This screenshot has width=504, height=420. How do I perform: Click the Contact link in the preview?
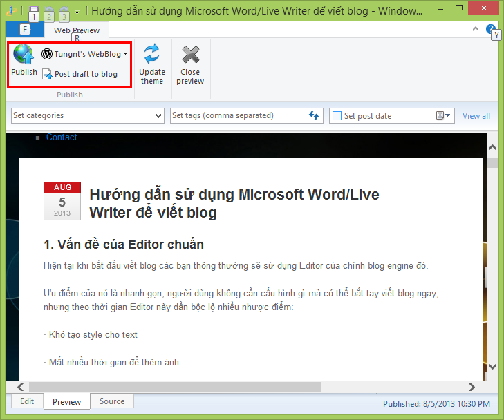(62, 137)
